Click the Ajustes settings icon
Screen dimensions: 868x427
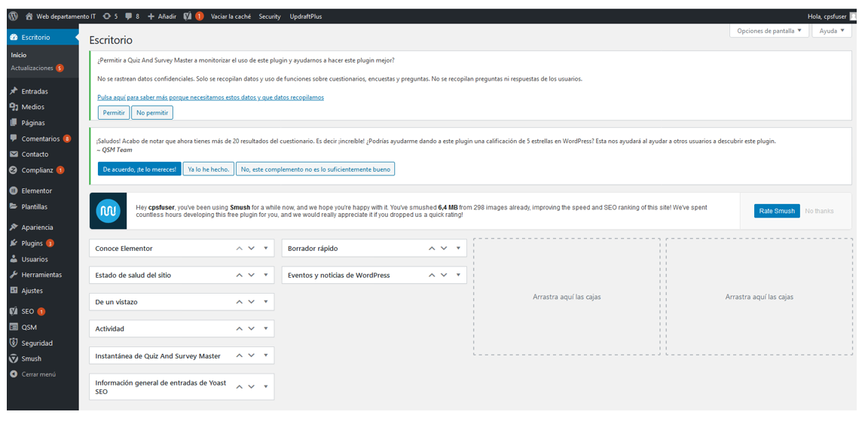pos(14,291)
